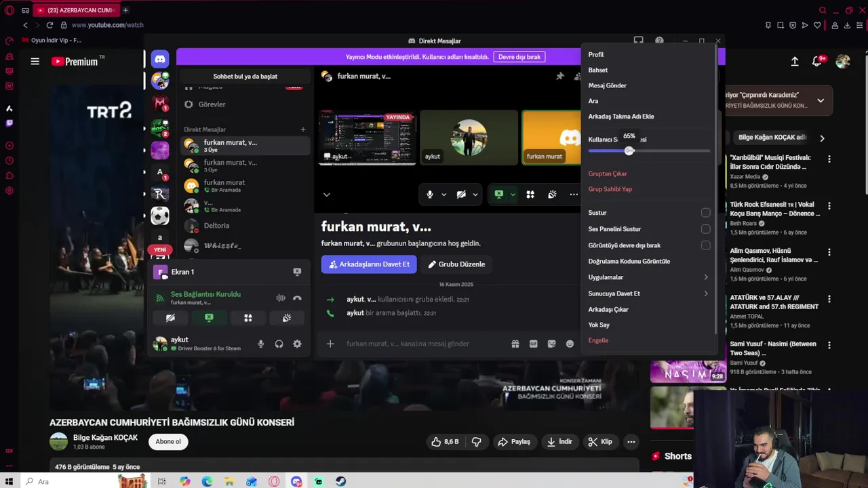
Task: Click the pin icon in chat header
Action: tap(559, 76)
